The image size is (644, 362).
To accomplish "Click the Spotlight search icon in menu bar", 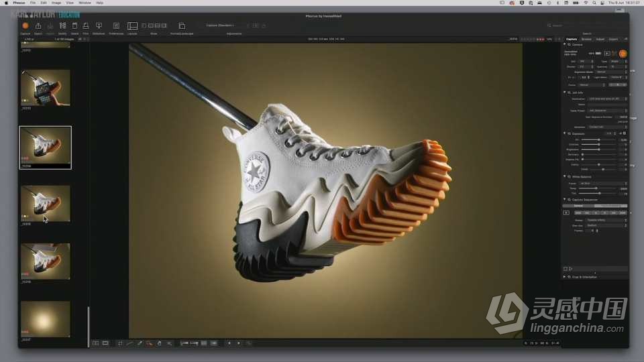I will [594, 3].
